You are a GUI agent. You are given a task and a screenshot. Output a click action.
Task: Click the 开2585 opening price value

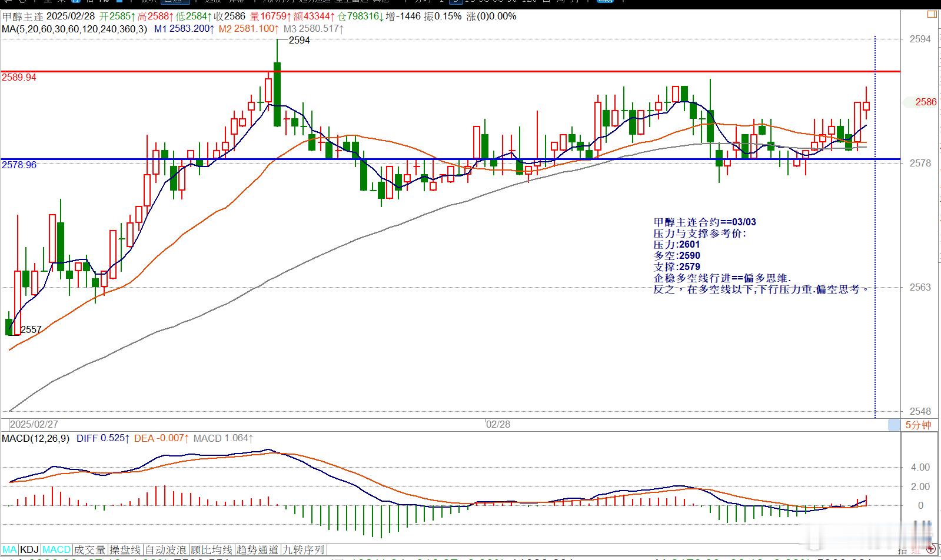tap(117, 16)
